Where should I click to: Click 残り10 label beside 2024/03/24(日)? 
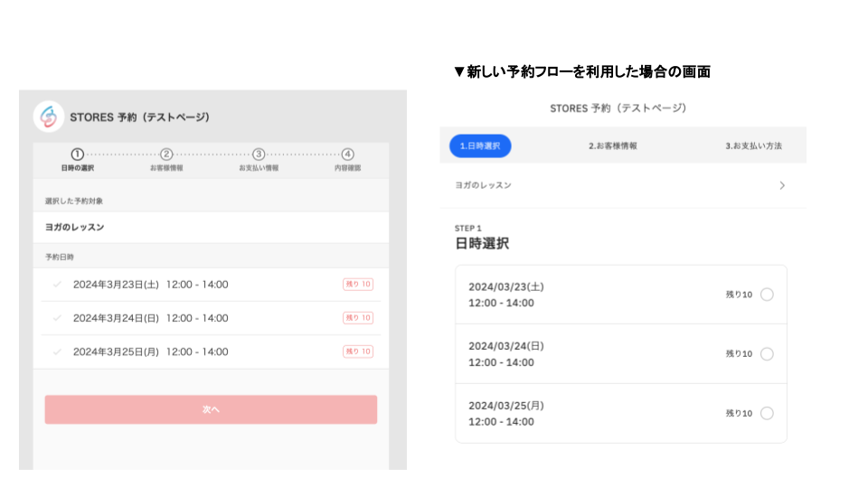click(x=739, y=353)
